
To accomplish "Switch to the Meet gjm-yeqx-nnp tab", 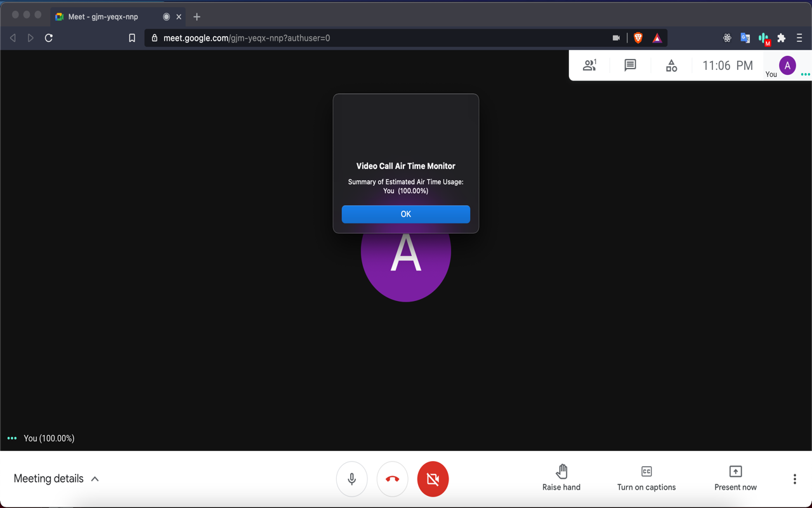I will click(x=101, y=17).
